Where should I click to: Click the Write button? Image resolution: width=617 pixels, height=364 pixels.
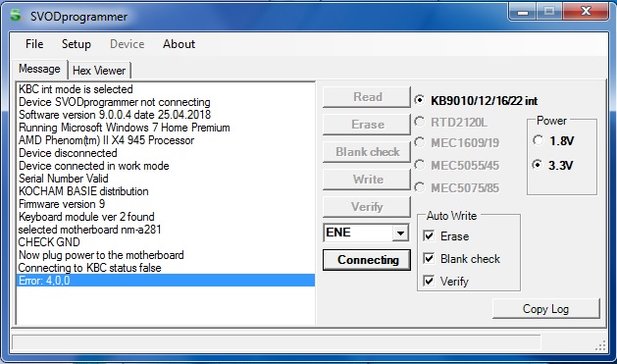[x=367, y=180]
